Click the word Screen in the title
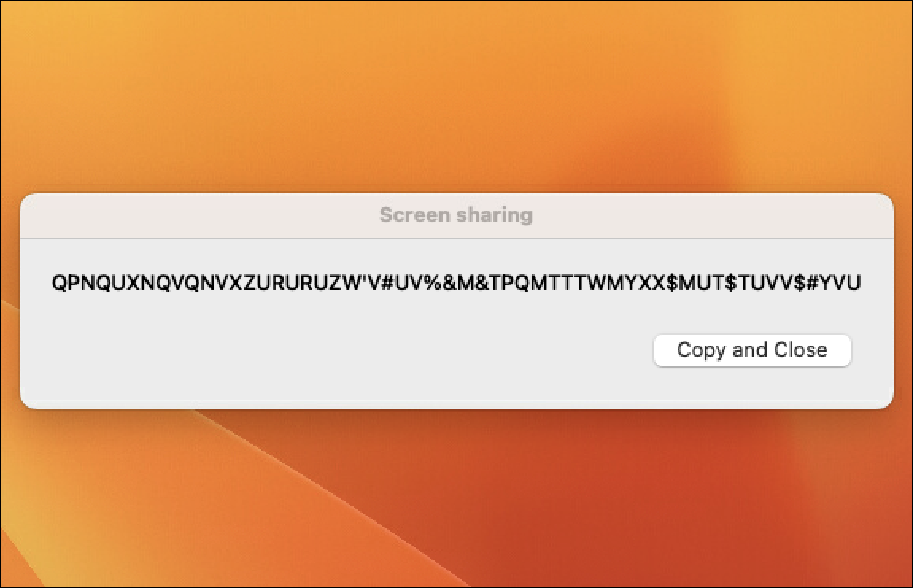The image size is (913, 588). coord(415,215)
